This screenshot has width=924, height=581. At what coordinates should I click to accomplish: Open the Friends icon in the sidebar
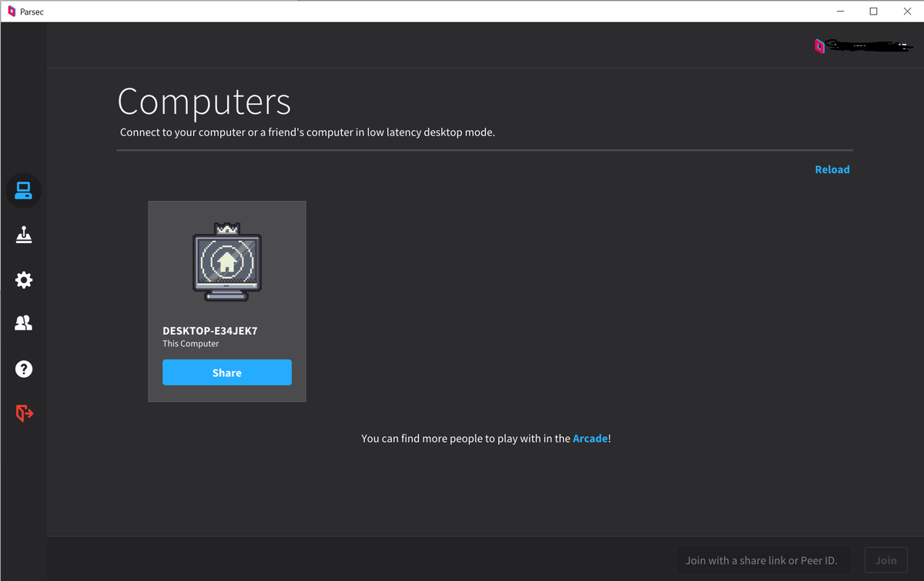click(x=24, y=323)
